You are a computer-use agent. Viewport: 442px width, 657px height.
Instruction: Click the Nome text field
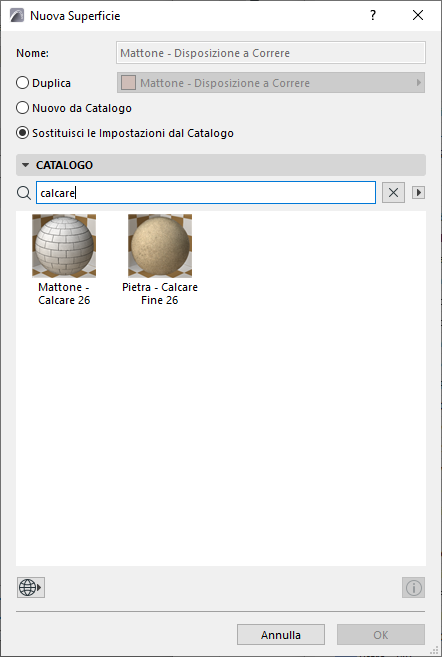271,53
